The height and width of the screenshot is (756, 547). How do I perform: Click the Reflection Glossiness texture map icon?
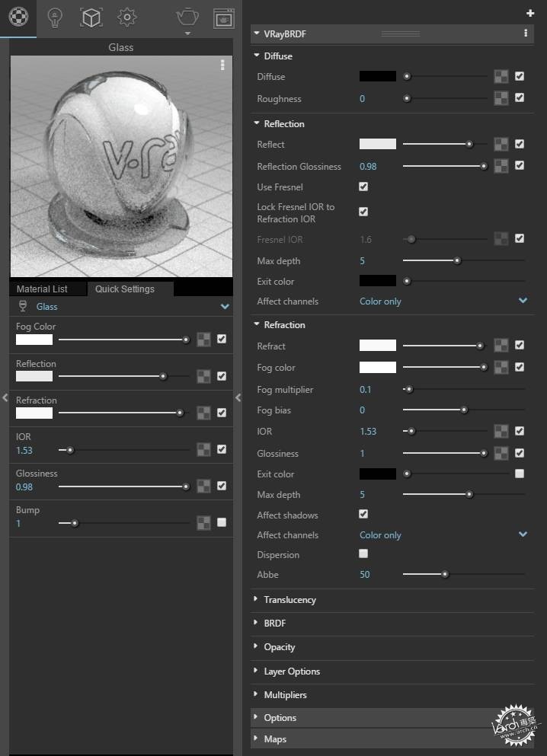501,166
